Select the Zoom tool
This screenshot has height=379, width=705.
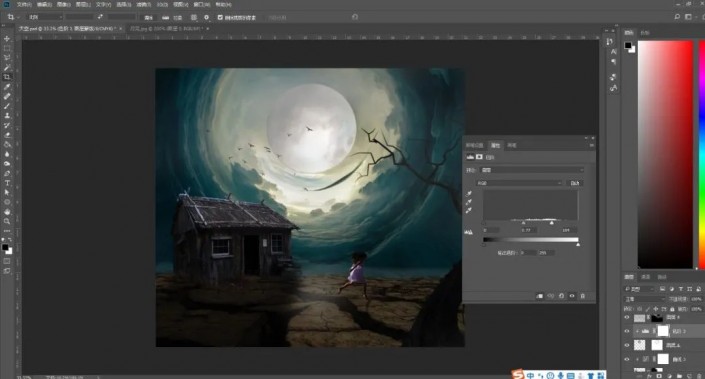pos(7,221)
